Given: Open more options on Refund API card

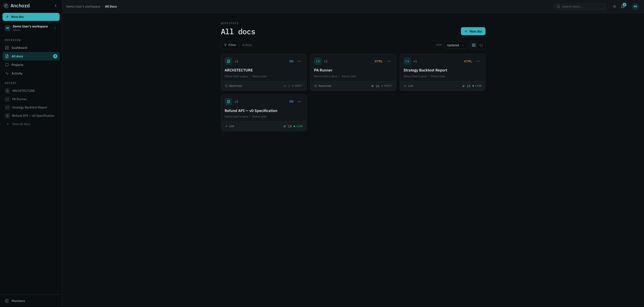Looking at the screenshot, I should (299, 102).
